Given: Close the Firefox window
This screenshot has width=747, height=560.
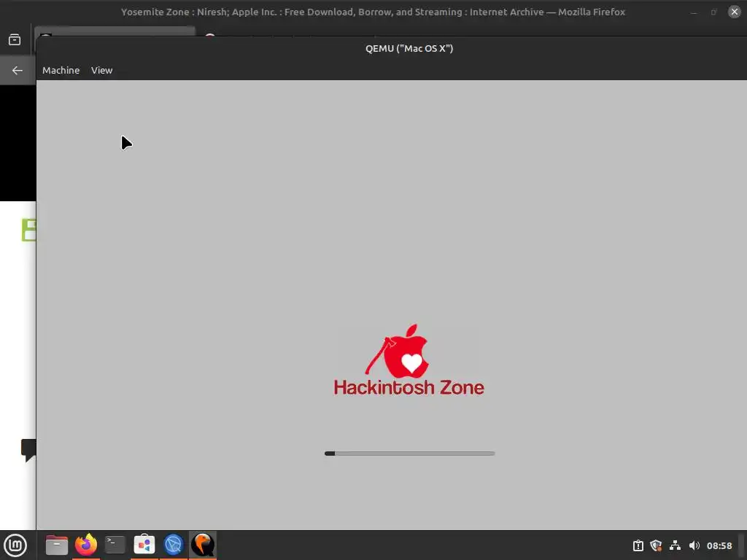Looking at the screenshot, I should point(734,12).
